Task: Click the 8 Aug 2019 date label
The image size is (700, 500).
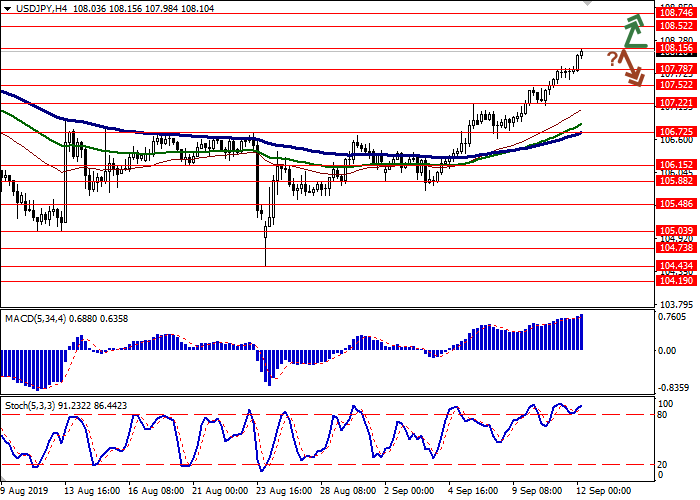Action: point(24,492)
